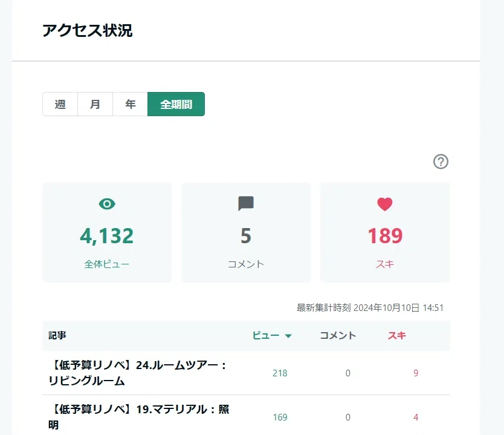Viewport: 504px width, 435px height.
Task: Click the 189 スキ stat card
Action: tap(385, 232)
